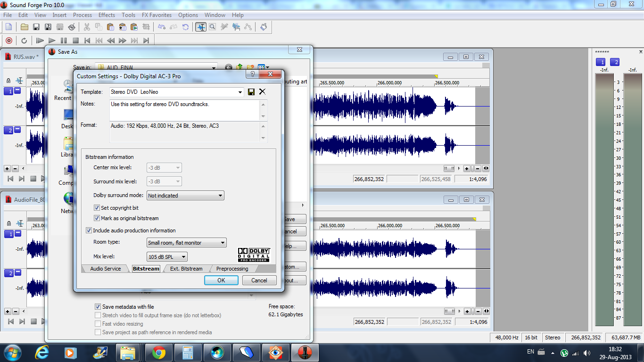Click the lock icon in RUS.wav window
The width and height of the screenshot is (644, 362).
8,81
